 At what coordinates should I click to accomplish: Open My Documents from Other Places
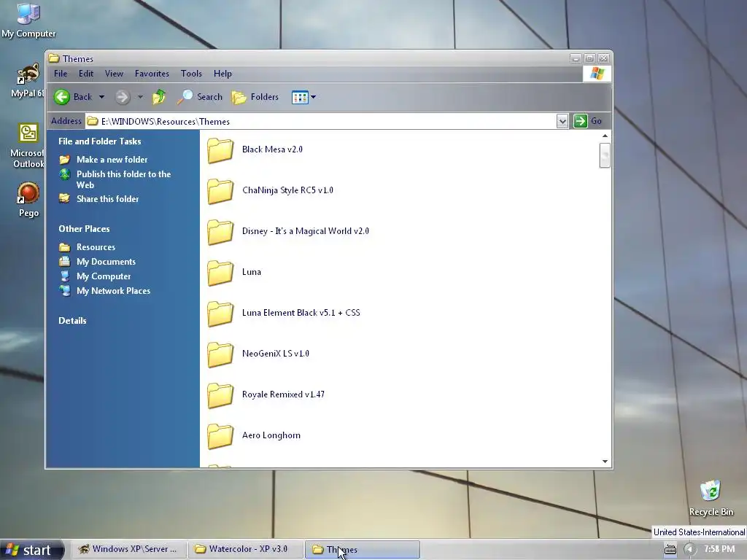tap(107, 262)
